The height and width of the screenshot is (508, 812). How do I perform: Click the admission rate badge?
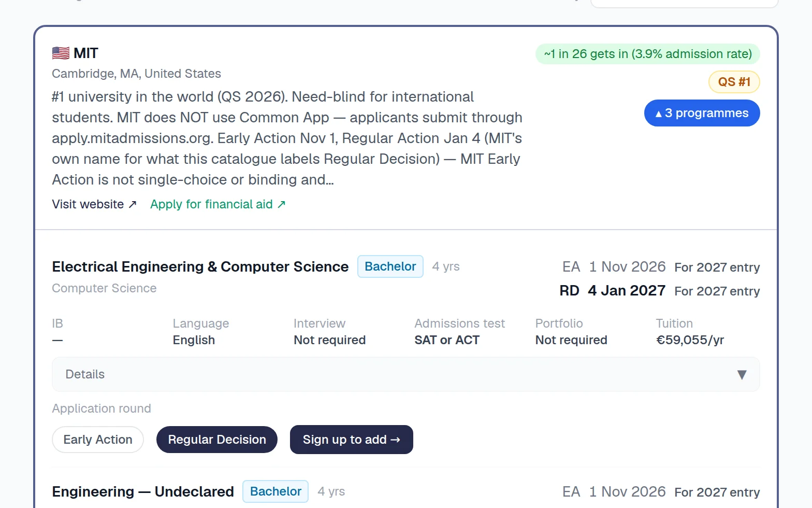click(x=648, y=54)
